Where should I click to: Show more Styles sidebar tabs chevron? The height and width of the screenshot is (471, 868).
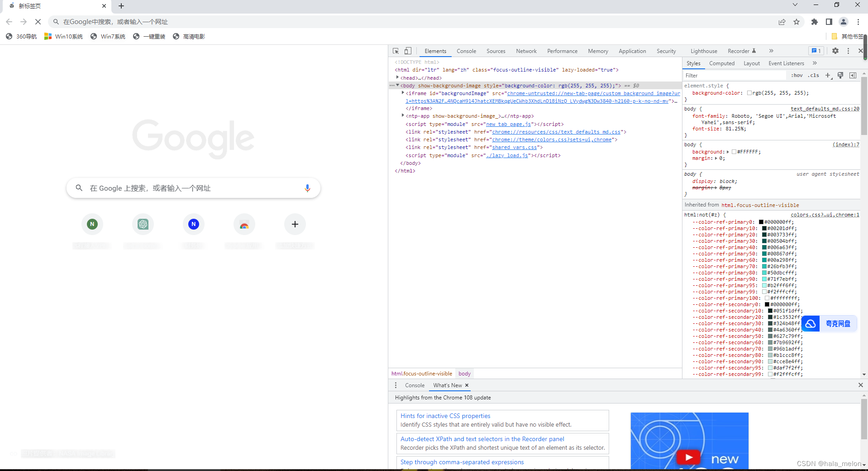[x=815, y=63]
